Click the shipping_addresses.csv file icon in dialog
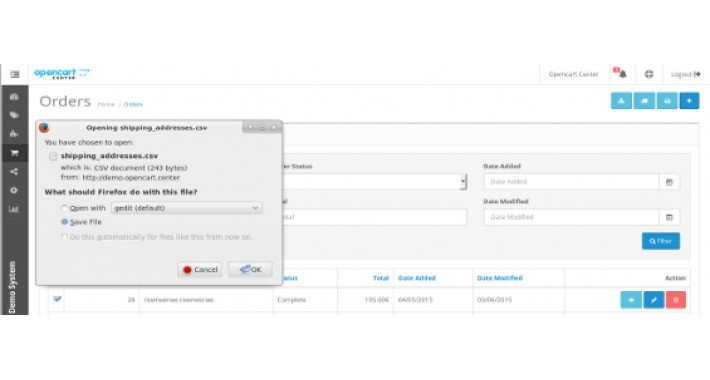710x380 pixels. (x=53, y=156)
